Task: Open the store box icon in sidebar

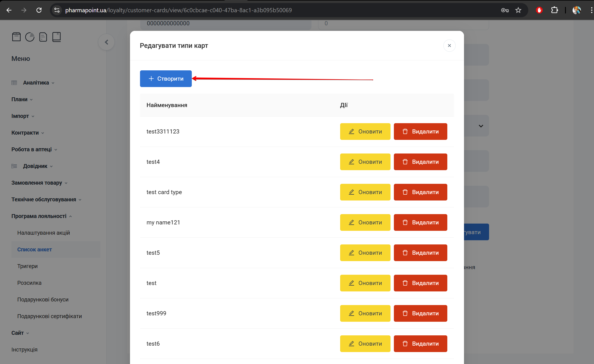Action: click(x=16, y=37)
